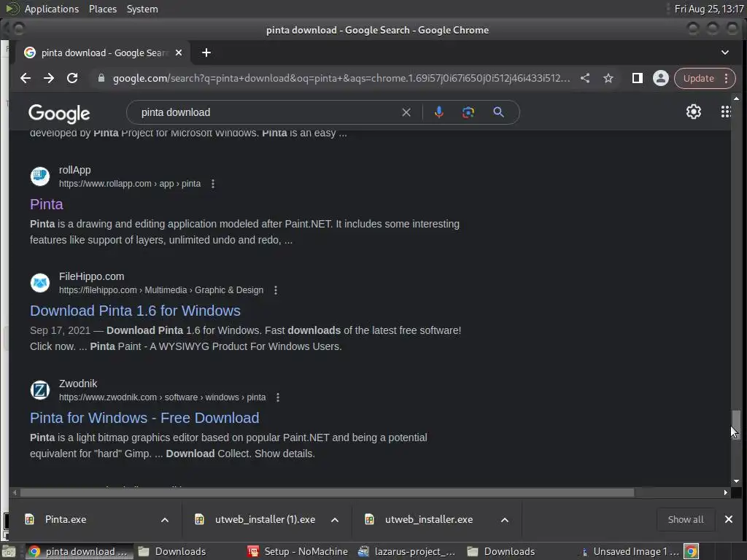Close the downloads bar
The image size is (747, 560).
pos(729,519)
